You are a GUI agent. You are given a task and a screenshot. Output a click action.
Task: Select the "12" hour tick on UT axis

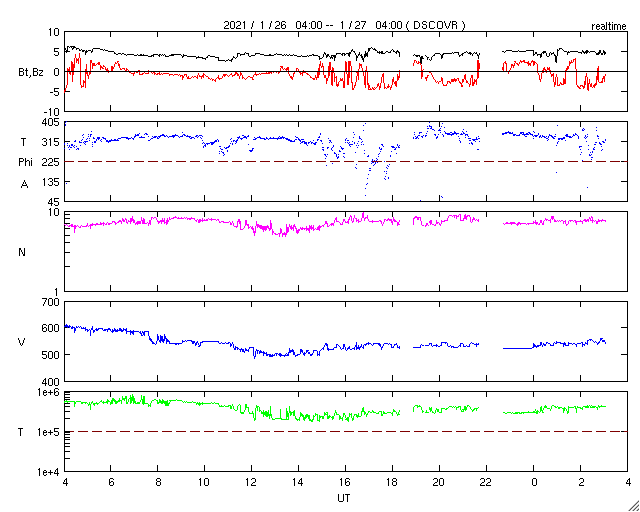251,482
